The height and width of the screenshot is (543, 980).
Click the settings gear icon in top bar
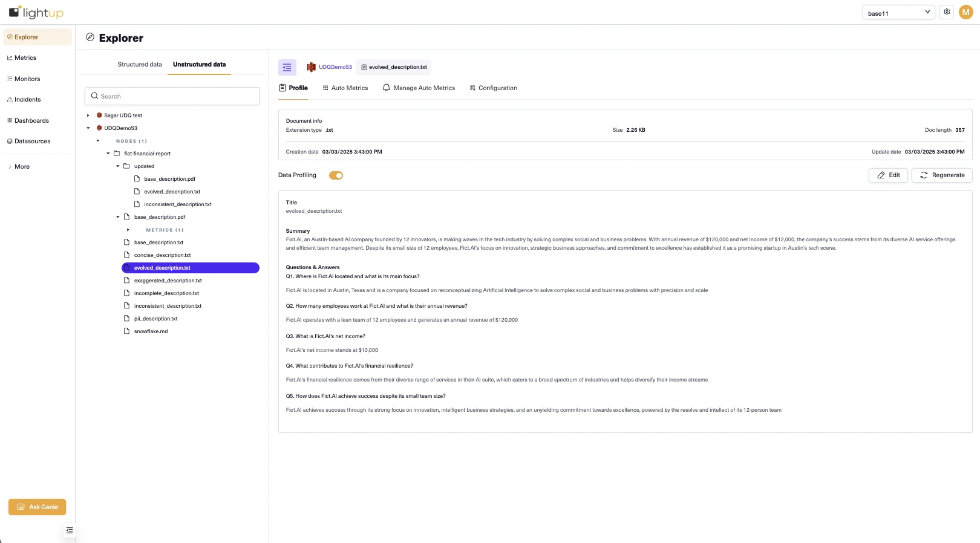[x=947, y=12]
